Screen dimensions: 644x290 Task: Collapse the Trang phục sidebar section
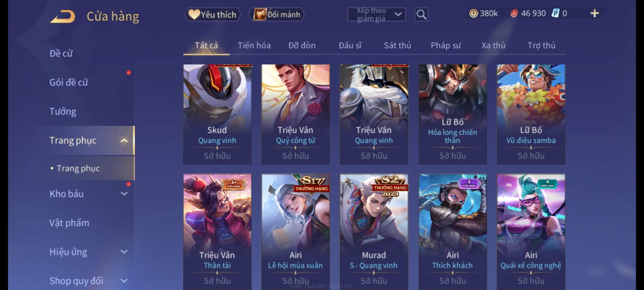[x=124, y=140]
